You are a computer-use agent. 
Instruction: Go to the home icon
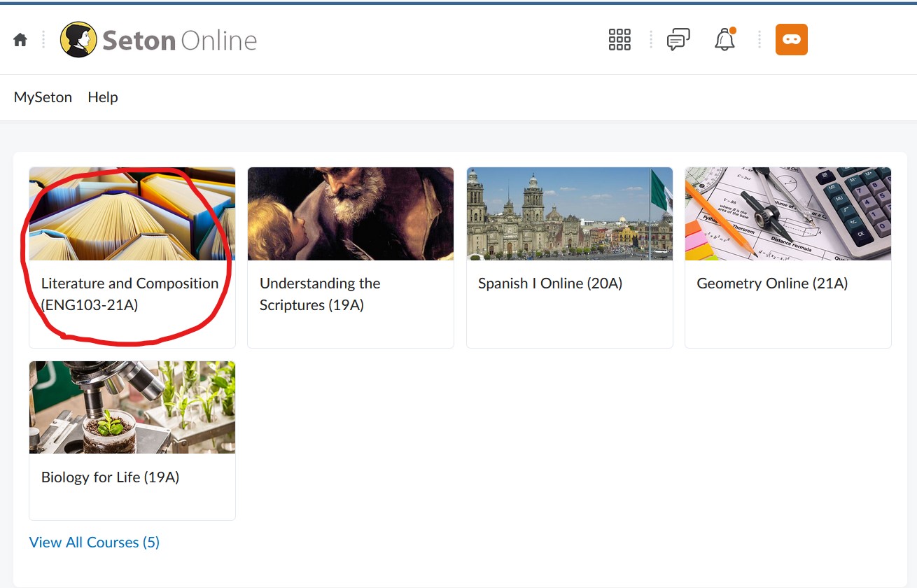20,40
